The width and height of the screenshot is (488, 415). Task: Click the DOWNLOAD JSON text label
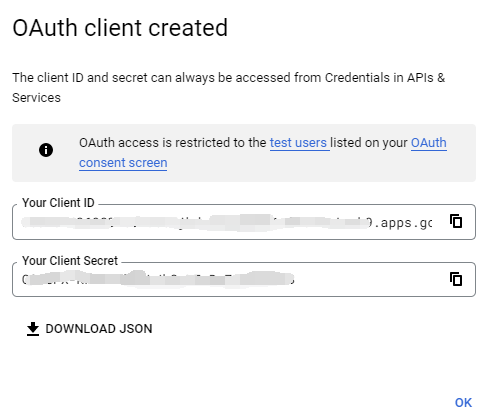[99, 329]
